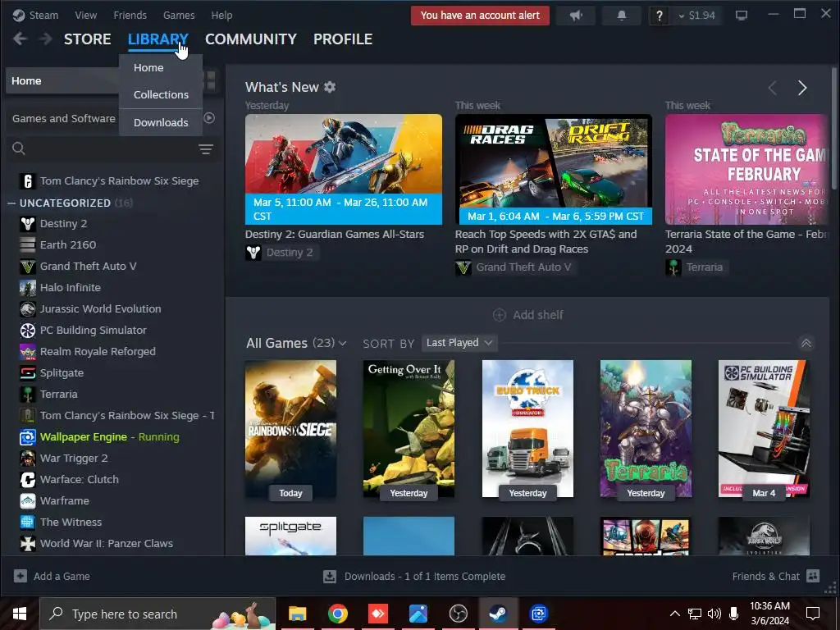Open the Getting Over It game cover
Image resolution: width=840 pixels, height=630 pixels.
tap(409, 428)
